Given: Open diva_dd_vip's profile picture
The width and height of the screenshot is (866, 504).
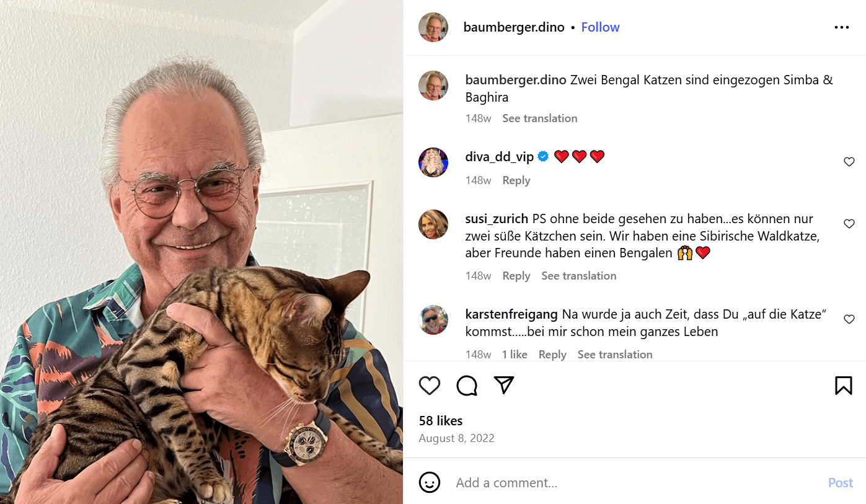Looking at the screenshot, I should pyautogui.click(x=433, y=162).
